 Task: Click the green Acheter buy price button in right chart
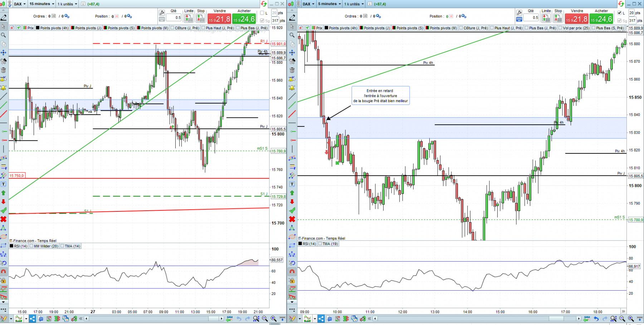[x=601, y=19]
